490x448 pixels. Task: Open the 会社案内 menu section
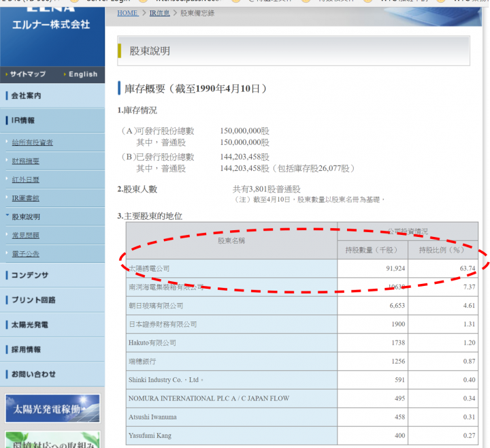click(x=52, y=96)
